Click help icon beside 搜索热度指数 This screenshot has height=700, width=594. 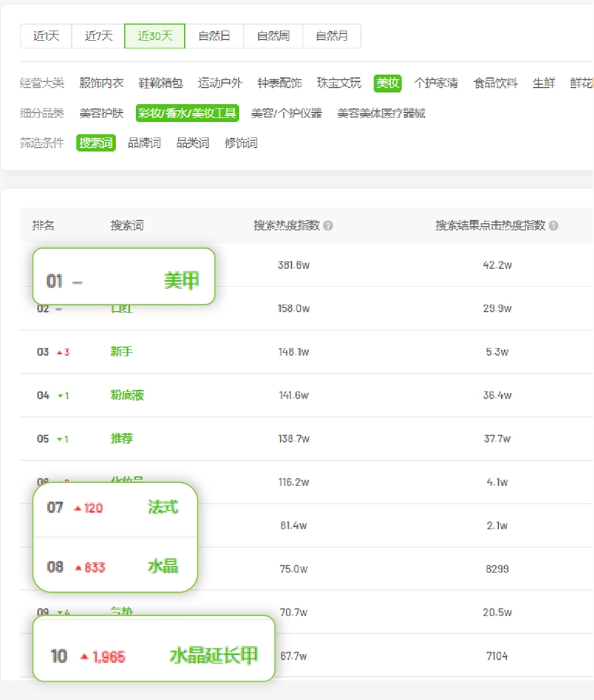(x=328, y=226)
